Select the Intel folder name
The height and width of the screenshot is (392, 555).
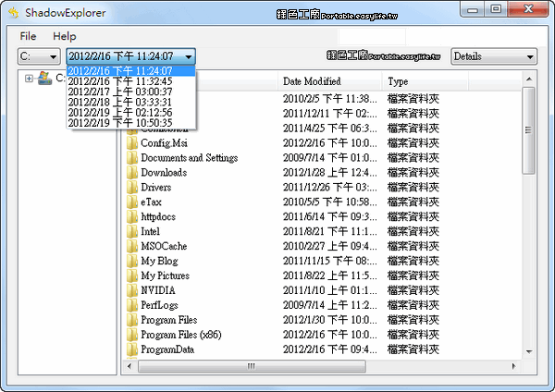click(x=151, y=231)
